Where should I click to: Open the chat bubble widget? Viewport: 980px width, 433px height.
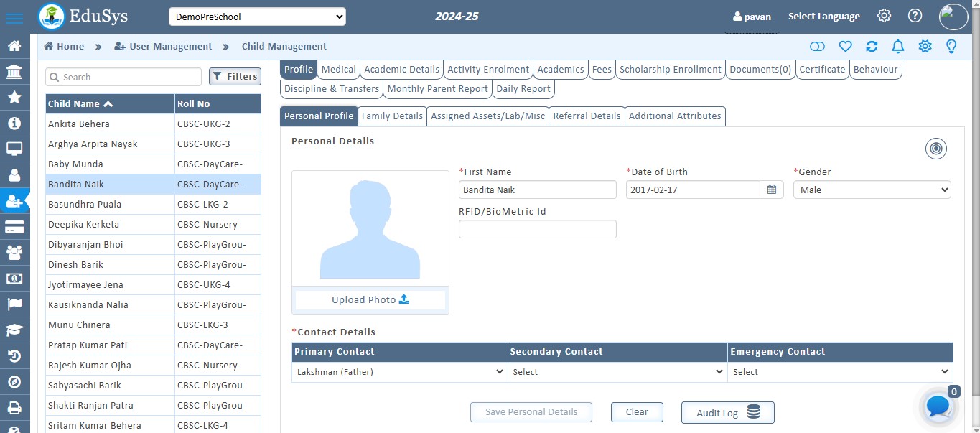pyautogui.click(x=938, y=406)
